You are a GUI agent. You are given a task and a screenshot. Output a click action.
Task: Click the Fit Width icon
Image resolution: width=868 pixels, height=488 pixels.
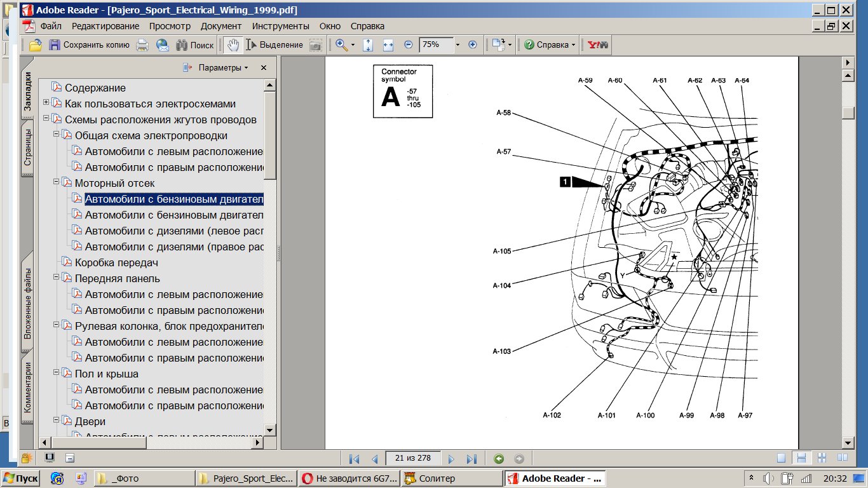pos(388,45)
